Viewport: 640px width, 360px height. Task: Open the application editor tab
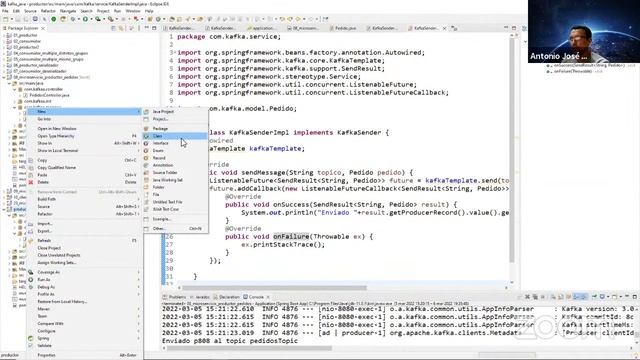click(x=261, y=28)
